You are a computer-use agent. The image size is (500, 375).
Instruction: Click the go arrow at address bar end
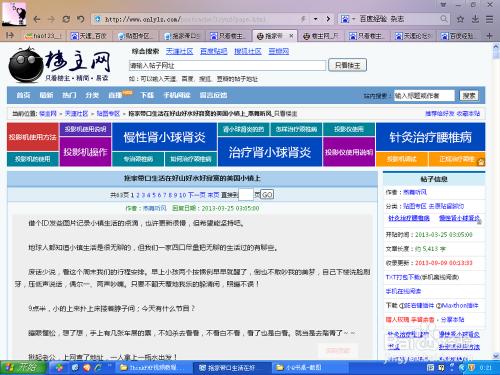pyautogui.click(x=328, y=19)
